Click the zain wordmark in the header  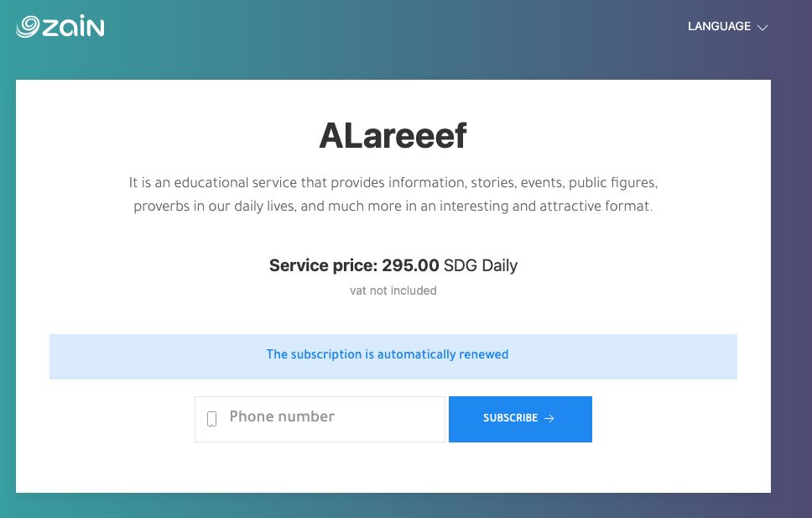point(73,26)
